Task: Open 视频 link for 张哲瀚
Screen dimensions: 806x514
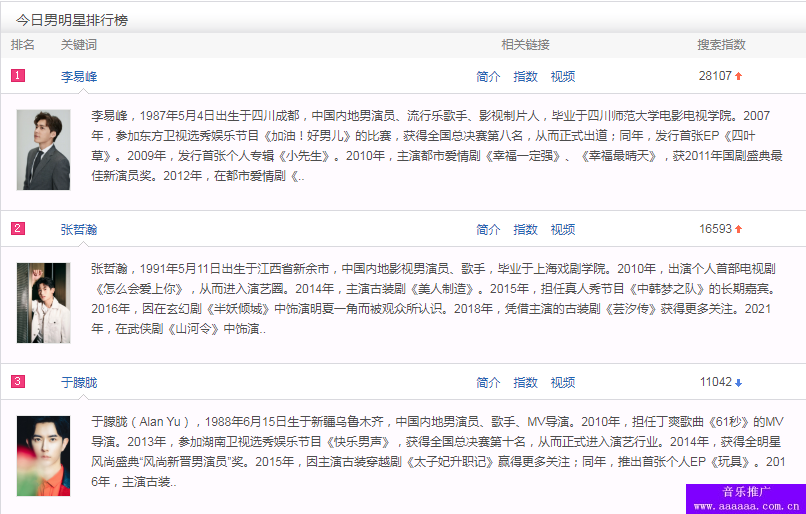Action: (x=563, y=230)
